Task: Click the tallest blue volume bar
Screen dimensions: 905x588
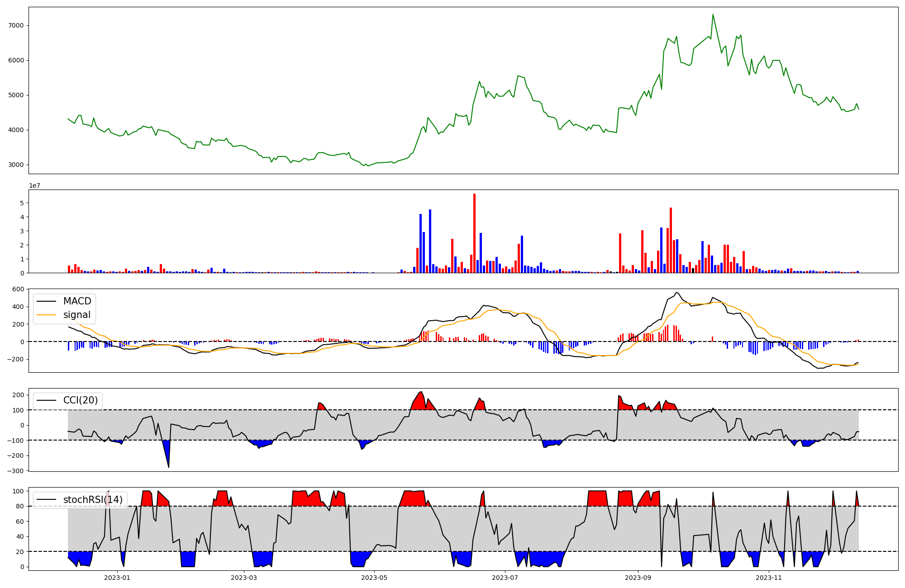Action: pos(430,241)
